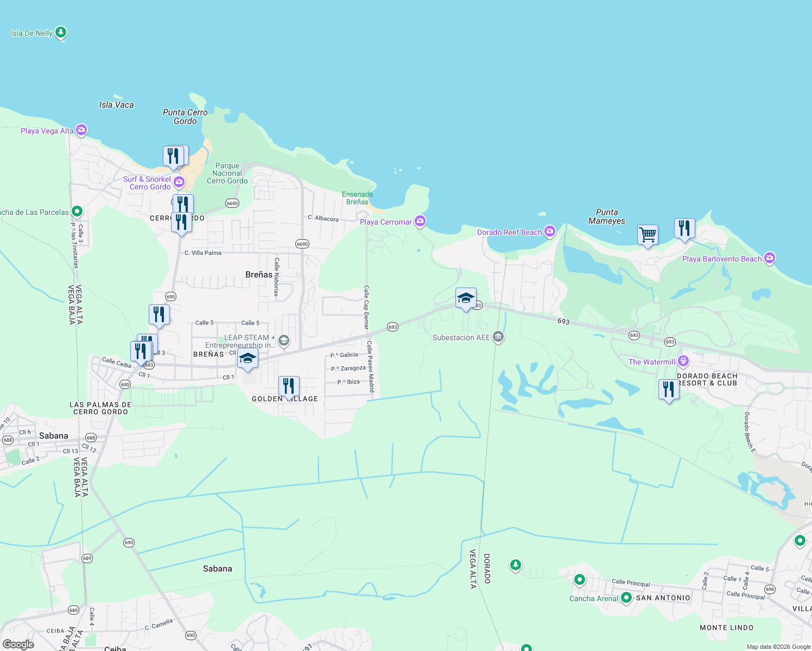Image resolution: width=812 pixels, height=651 pixels.
Task: Select the Ensenada Breñas label
Action: point(357,198)
